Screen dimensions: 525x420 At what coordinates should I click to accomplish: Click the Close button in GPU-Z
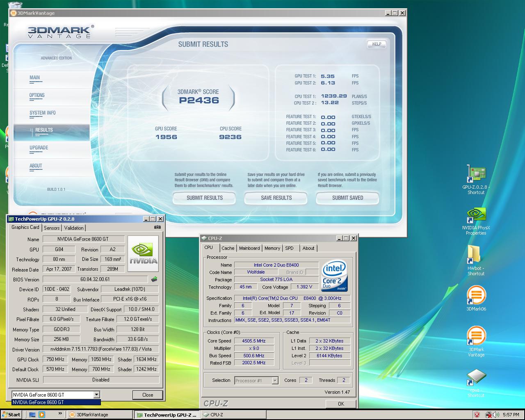pyautogui.click(x=148, y=395)
